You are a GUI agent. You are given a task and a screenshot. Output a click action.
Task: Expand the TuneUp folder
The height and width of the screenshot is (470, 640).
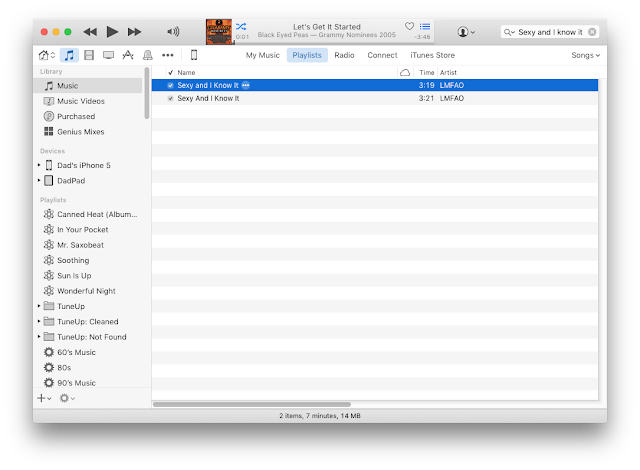click(39, 306)
